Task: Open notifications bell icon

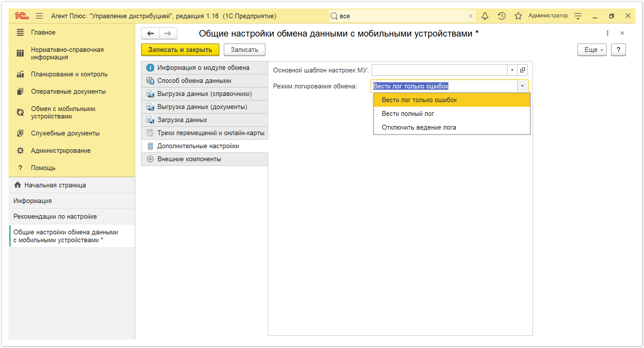Action: [x=485, y=16]
